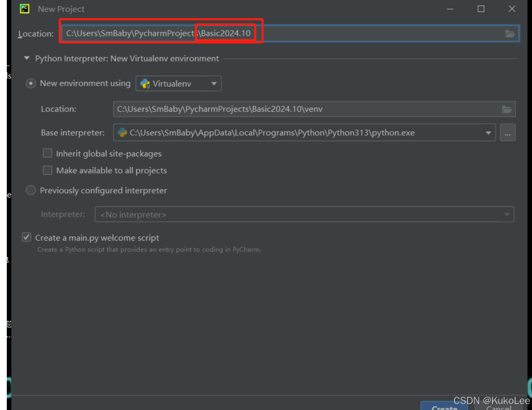
Task: Enable Make available to all projects checkbox
Action: tap(48, 170)
